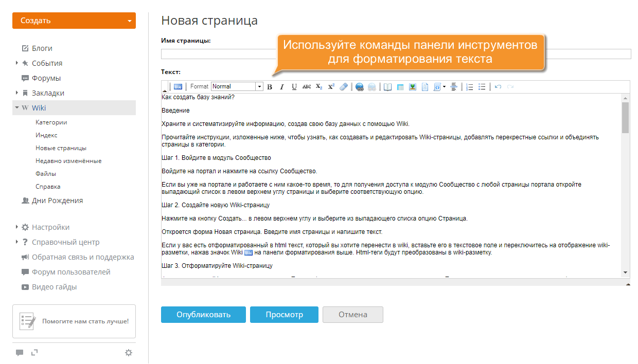Apply underline formatting

point(294,87)
